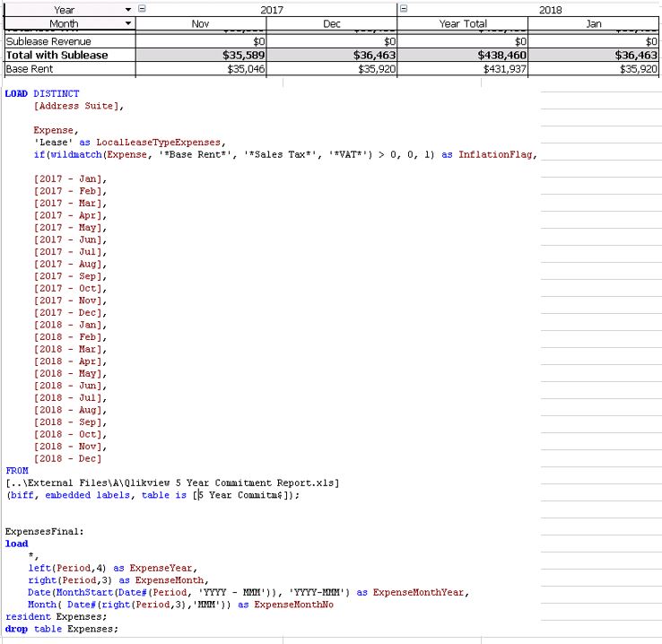Select the Jan column header
Viewport: 662px width, 644px height.
(594, 24)
